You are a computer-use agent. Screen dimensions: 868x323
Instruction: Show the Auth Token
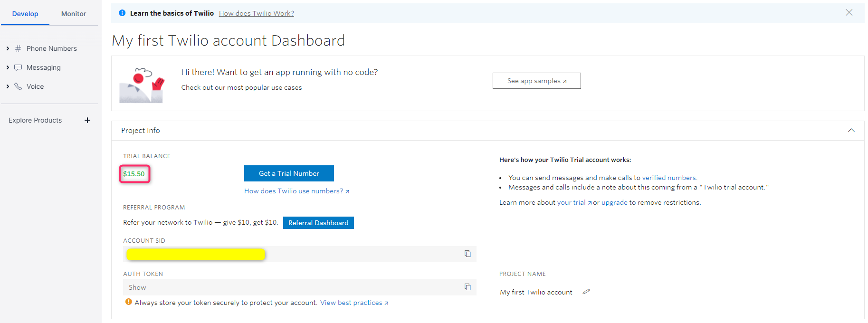[x=137, y=287]
